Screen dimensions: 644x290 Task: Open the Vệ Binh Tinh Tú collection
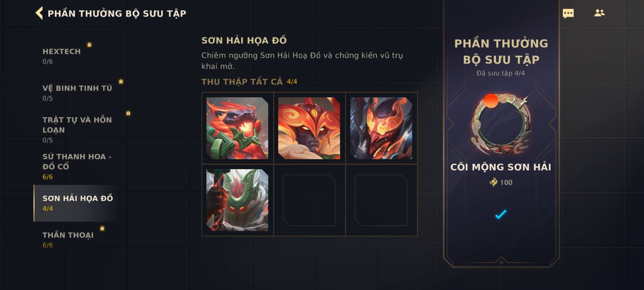tap(78, 93)
